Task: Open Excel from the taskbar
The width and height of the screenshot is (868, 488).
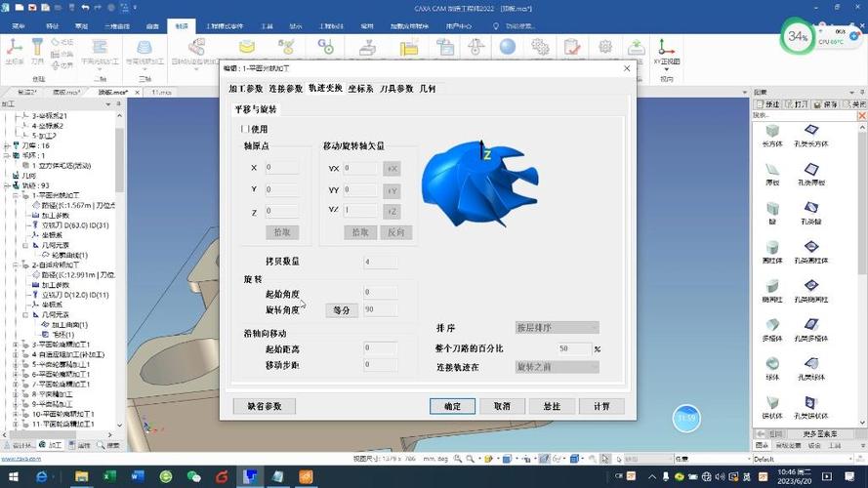Action: [x=109, y=476]
